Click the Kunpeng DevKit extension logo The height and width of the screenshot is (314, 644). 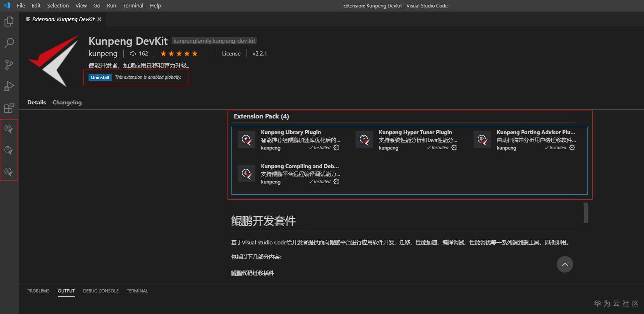click(x=53, y=60)
